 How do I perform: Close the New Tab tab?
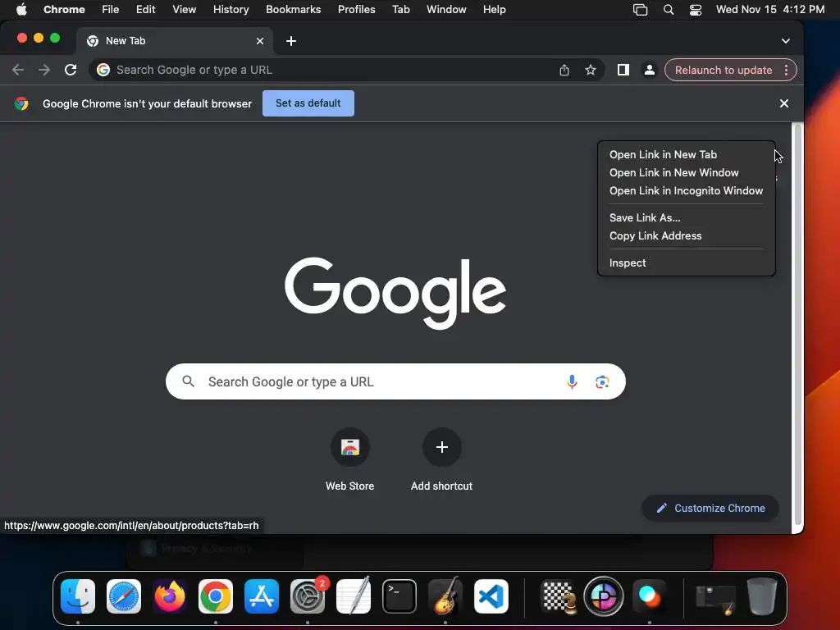point(260,41)
